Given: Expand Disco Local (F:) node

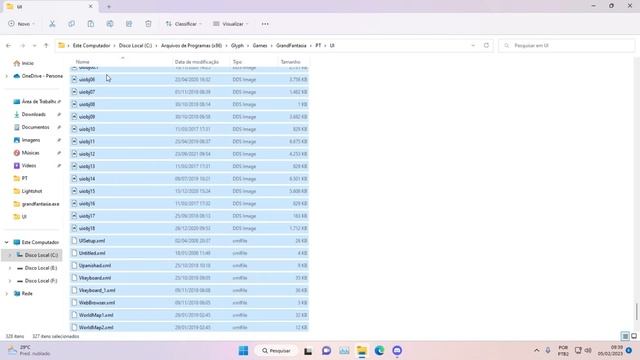Looking at the screenshot, I should point(10,281).
